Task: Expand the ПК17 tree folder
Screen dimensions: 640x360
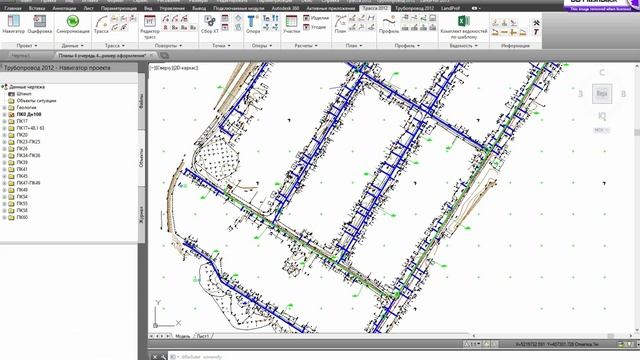Action: [4, 122]
